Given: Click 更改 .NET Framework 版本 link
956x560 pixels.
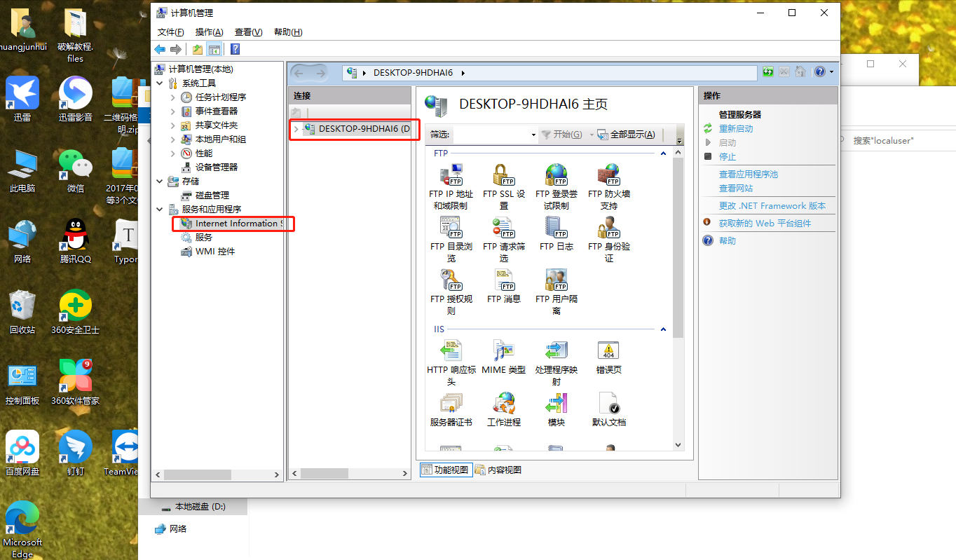Looking at the screenshot, I should pyautogui.click(x=772, y=205).
